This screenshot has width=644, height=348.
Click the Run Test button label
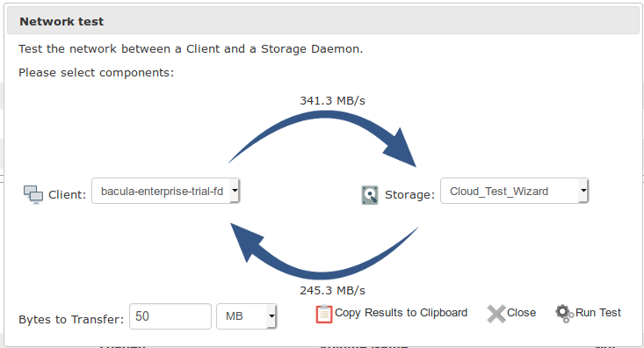point(598,313)
